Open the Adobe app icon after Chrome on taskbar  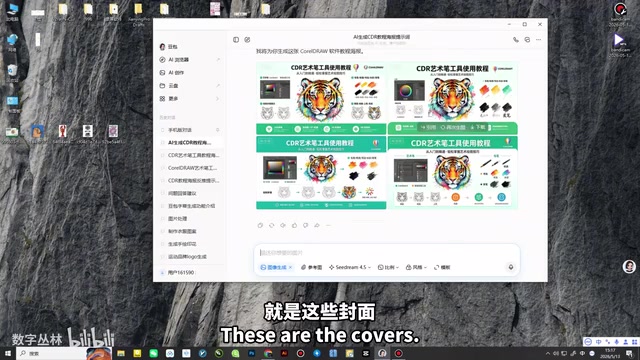(284, 353)
